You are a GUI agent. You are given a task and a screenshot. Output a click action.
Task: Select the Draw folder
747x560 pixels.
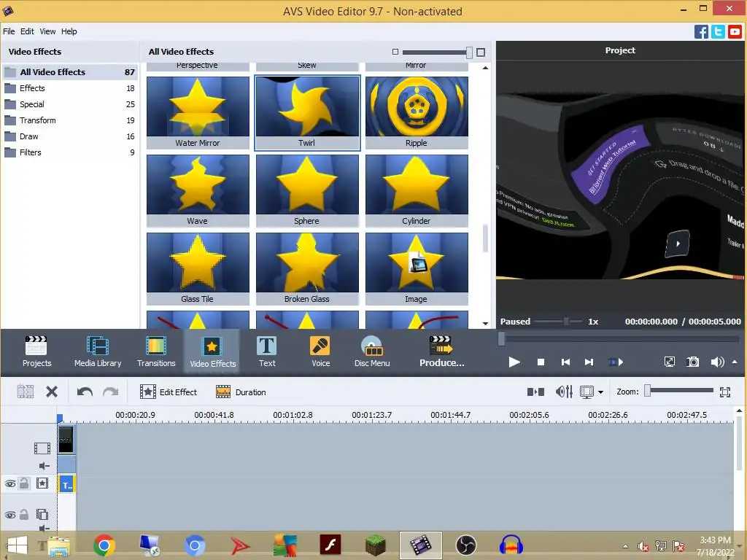(x=70, y=136)
